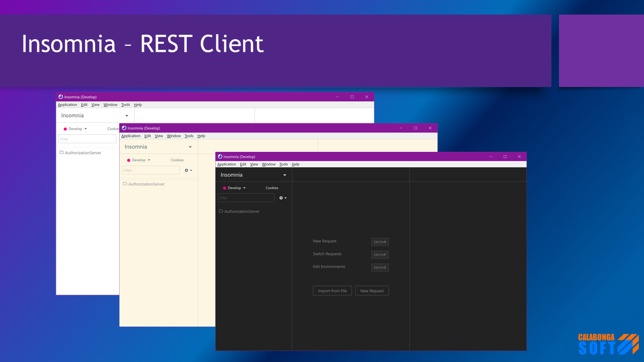
Task: Click Insomnia app icon in dark window title bar
Action: point(220,156)
